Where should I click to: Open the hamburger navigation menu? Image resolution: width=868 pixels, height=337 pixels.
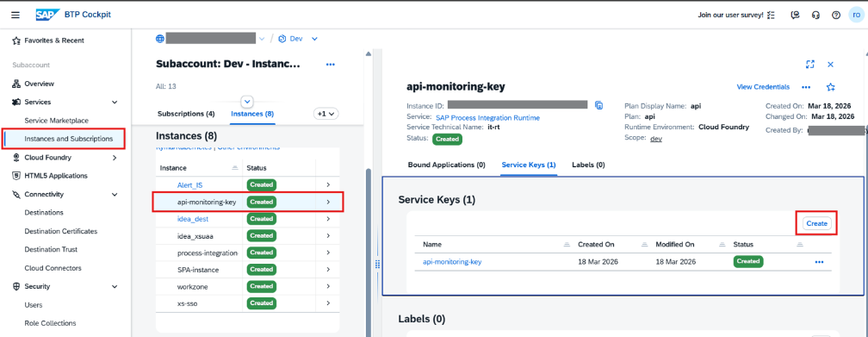tap(15, 15)
